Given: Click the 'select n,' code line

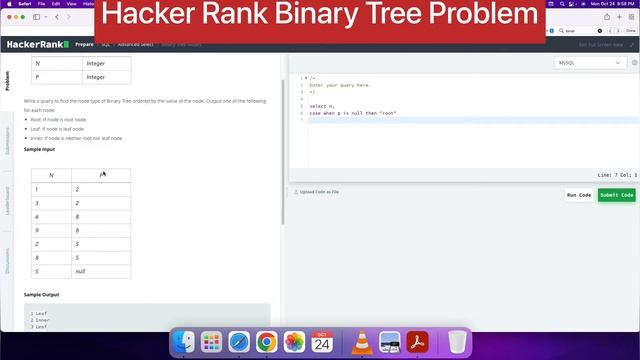Looking at the screenshot, I should click(322, 106).
